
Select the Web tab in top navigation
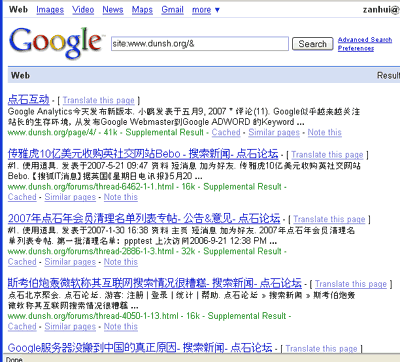pyautogui.click(x=18, y=9)
